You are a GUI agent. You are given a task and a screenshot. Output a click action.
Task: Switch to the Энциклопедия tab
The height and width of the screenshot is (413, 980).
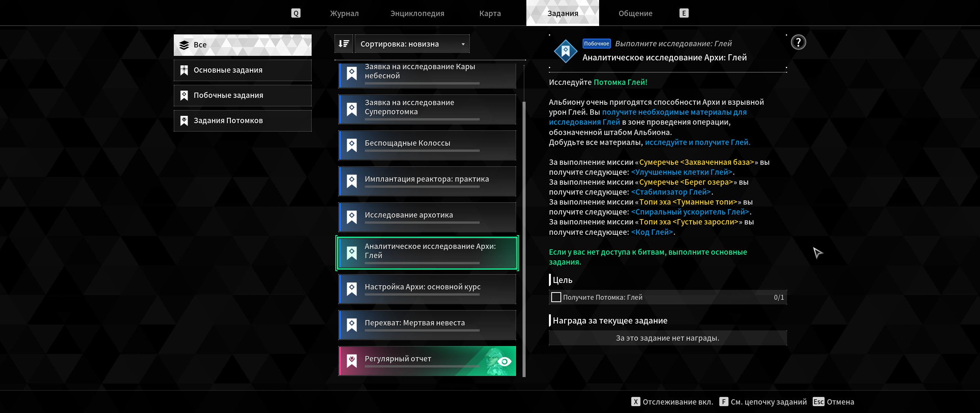click(x=417, y=13)
